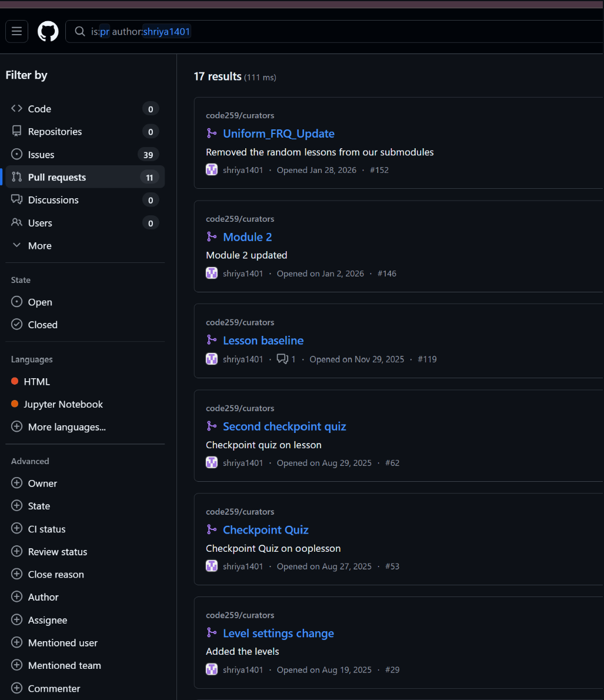Filter by Closed state
Image resolution: width=604 pixels, height=700 pixels.
(x=42, y=325)
